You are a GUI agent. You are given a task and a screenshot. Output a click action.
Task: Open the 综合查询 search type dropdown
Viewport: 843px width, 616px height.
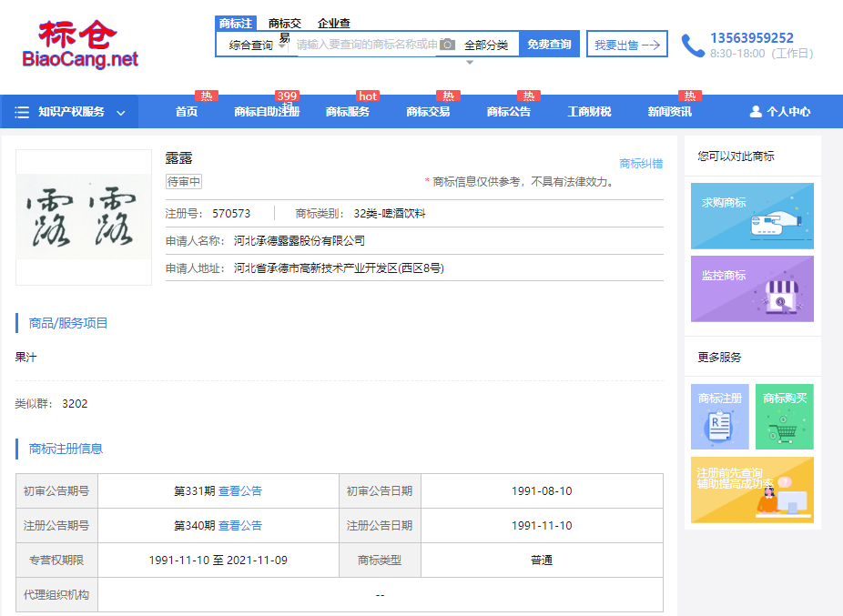pos(257,45)
